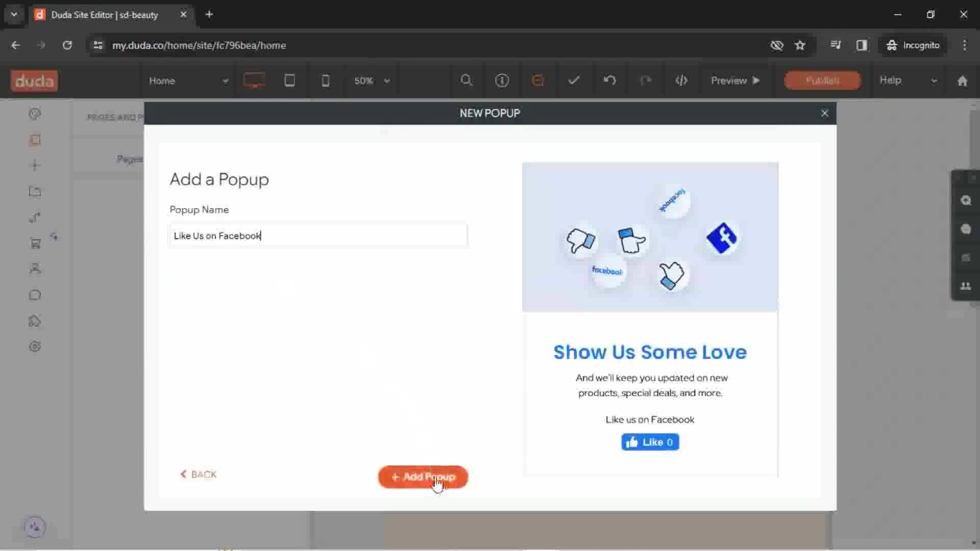Close the Duda Site Editor tab
Screen dimensions: 980x551
[x=183, y=15]
